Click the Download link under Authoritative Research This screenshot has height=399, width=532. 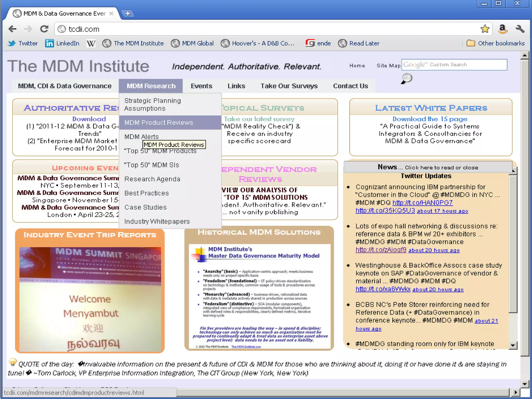tap(89, 119)
